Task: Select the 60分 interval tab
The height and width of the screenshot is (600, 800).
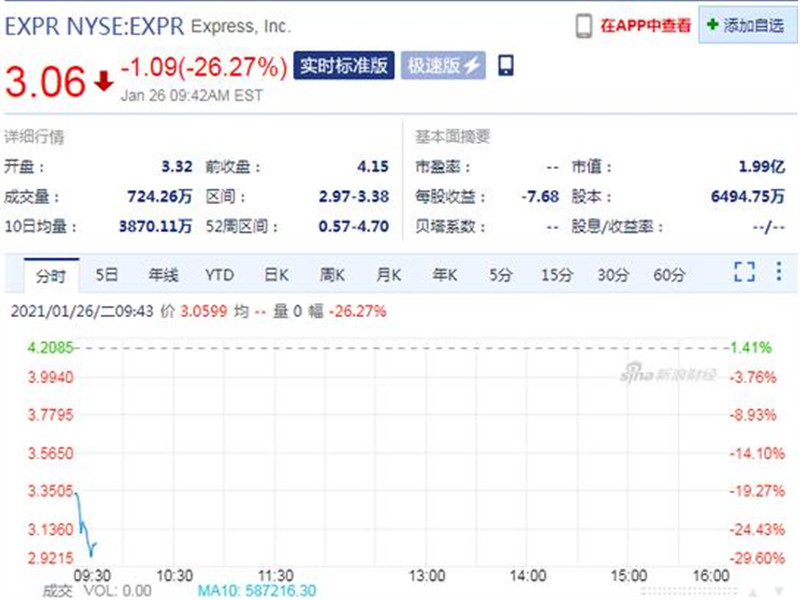Action: [x=669, y=275]
